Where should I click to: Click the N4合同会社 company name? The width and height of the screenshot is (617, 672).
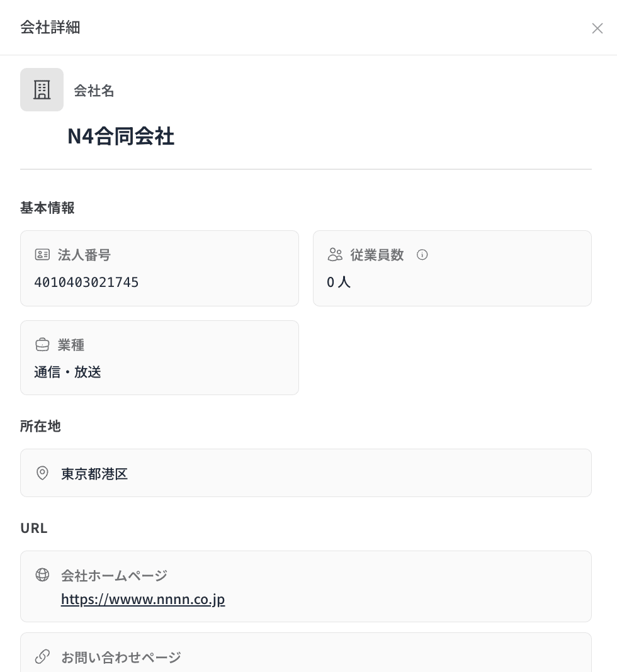[x=121, y=136]
